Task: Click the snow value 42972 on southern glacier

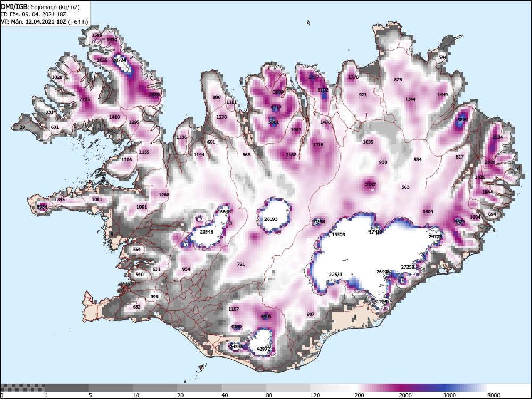Action: tap(263, 349)
